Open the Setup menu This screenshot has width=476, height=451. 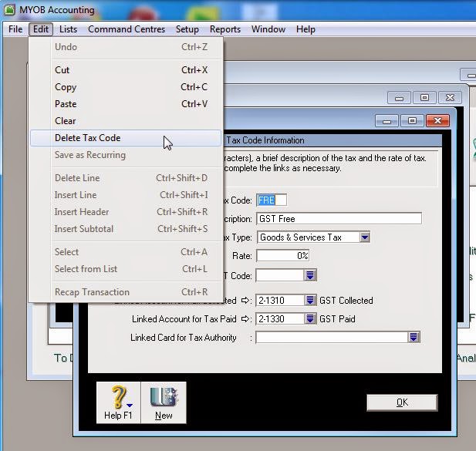coord(187,29)
